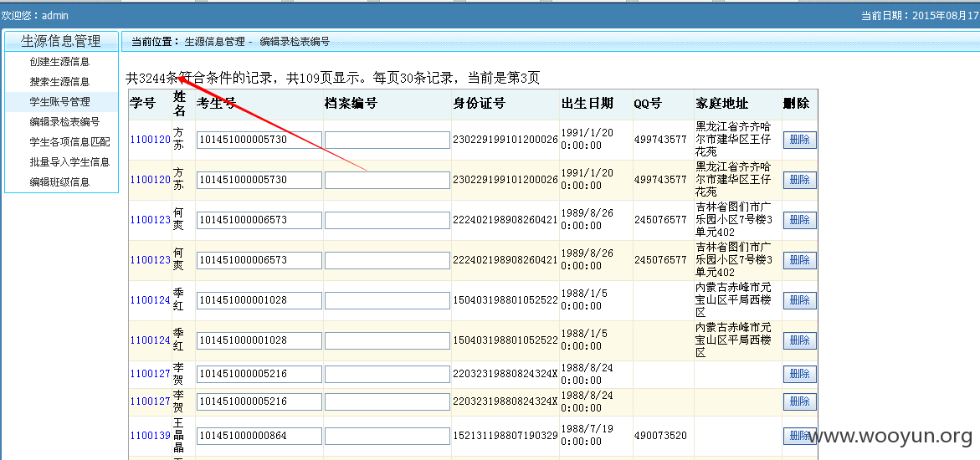Focus 档案编号 field in second 方苏 row
Screen dimensions: 980x460
pos(387,180)
